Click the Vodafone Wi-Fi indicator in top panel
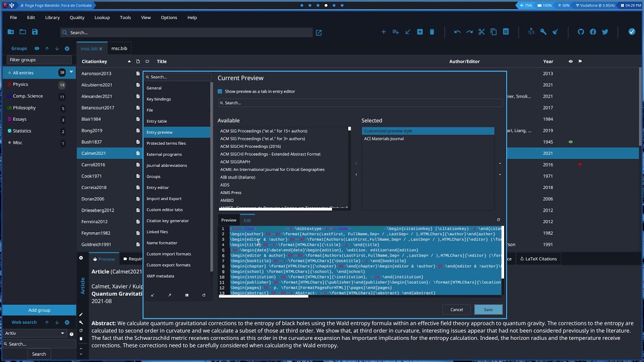The image size is (644, 362). click(x=595, y=6)
